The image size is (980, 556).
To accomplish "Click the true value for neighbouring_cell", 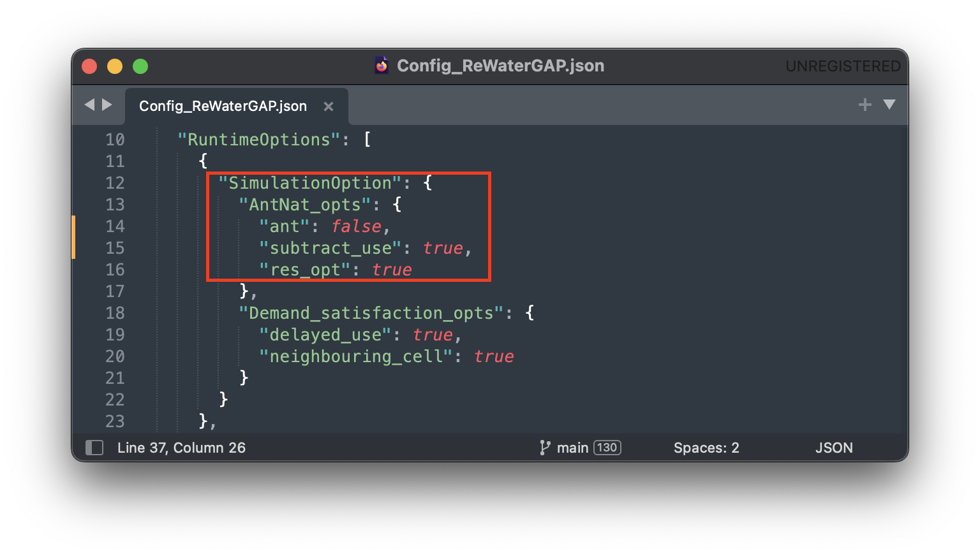I will coord(494,356).
